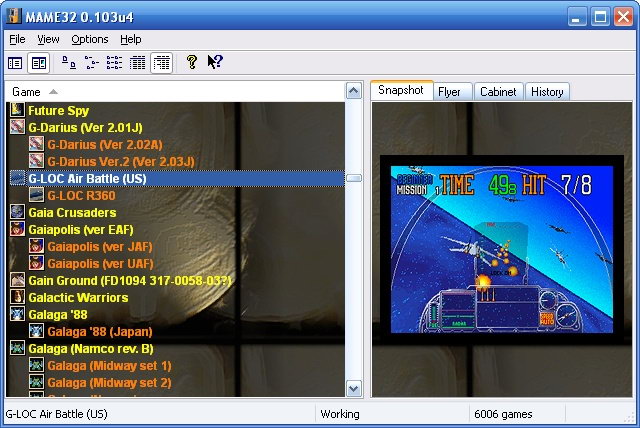Select Gaiapolis (ver UAF)
Viewport: 640px width, 428px height.
pyautogui.click(x=100, y=264)
